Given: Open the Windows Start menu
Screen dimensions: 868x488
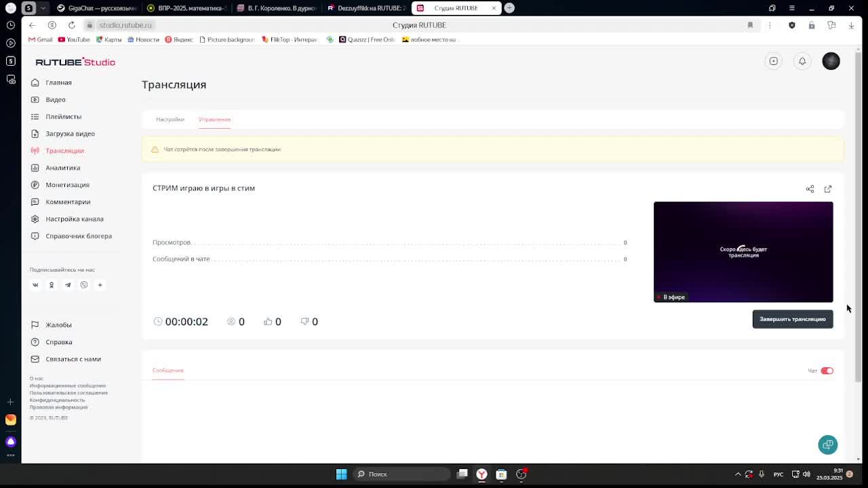Looking at the screenshot, I should 342,474.
